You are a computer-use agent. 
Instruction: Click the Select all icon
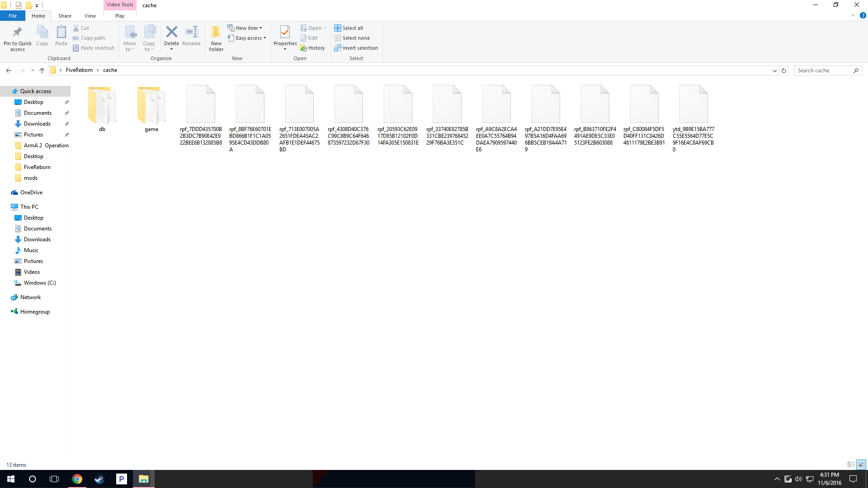pos(338,28)
